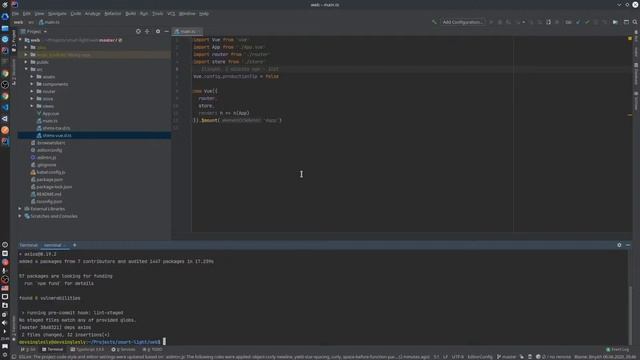Screen dimensions: 640x360
Task: Click web breadcrumb in navigation bar
Action: (18, 22)
